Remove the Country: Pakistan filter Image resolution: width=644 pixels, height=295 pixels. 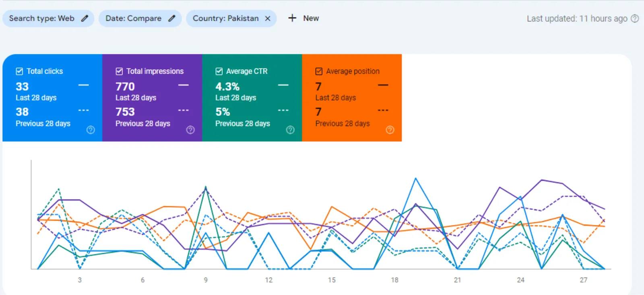coord(268,18)
